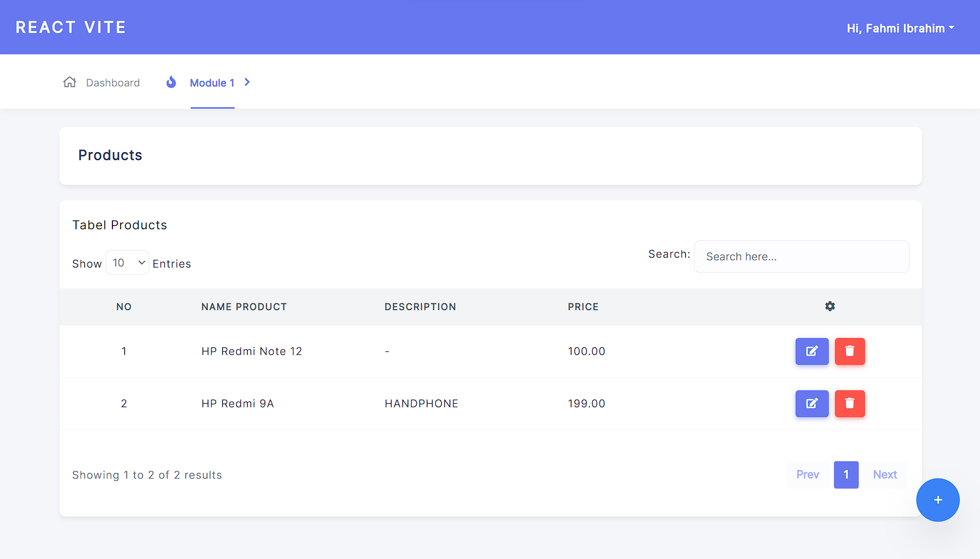
Task: Click the flame icon beside Module 1
Action: click(171, 82)
